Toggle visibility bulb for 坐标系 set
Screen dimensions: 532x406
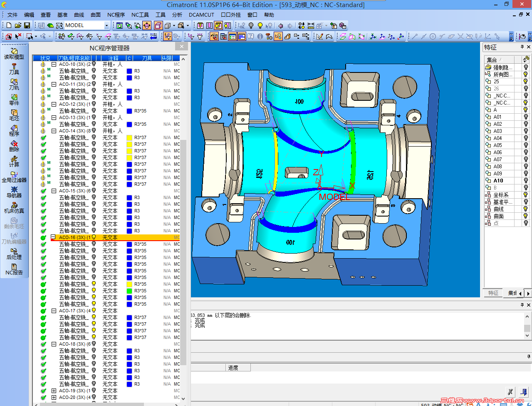(526, 195)
